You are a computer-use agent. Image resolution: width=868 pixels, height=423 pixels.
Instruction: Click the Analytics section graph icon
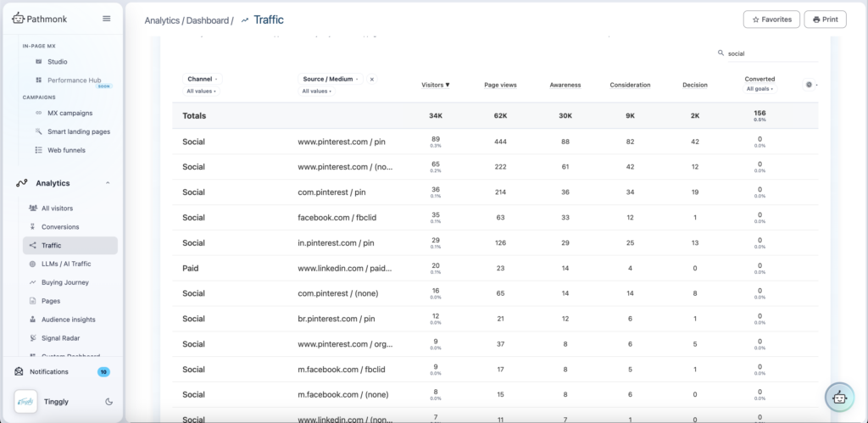[21, 183]
